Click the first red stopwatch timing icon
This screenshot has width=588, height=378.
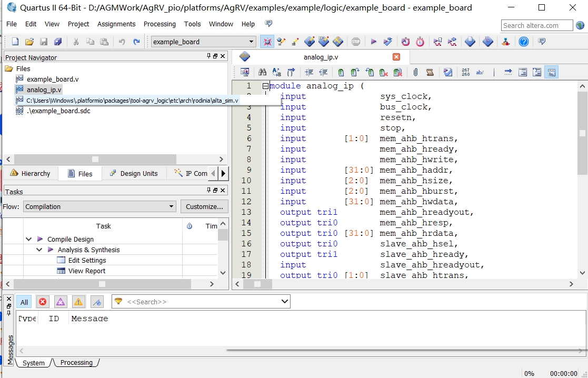(x=405, y=42)
